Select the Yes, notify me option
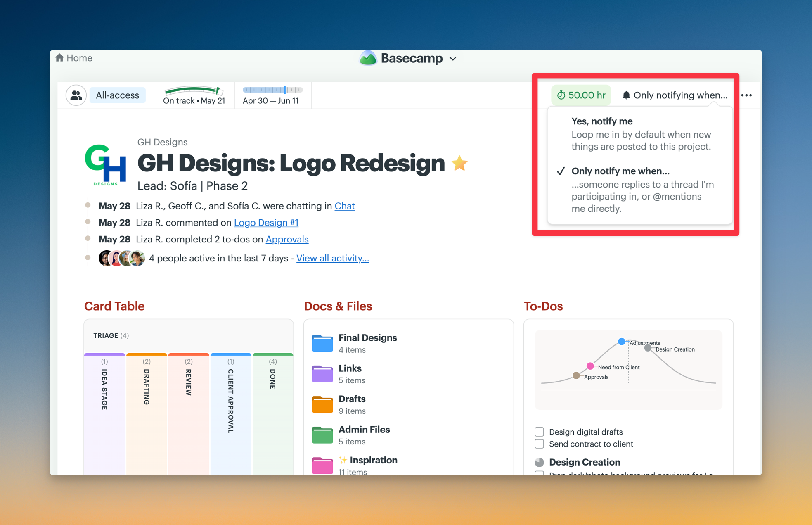 [x=639, y=134]
